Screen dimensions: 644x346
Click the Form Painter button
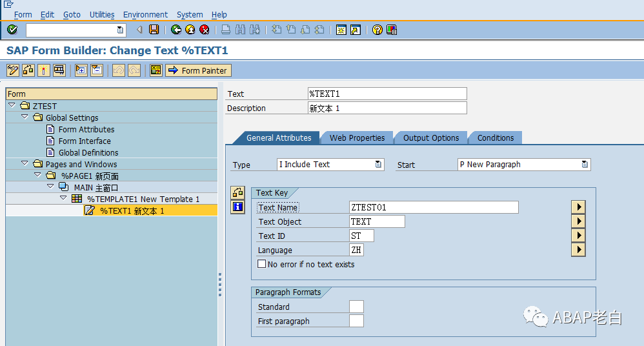199,70
